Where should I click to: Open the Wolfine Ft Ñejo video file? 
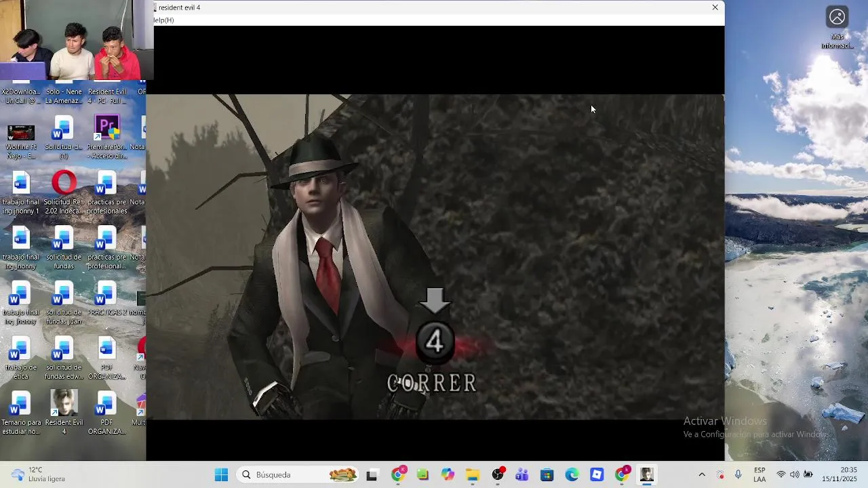pos(21,141)
